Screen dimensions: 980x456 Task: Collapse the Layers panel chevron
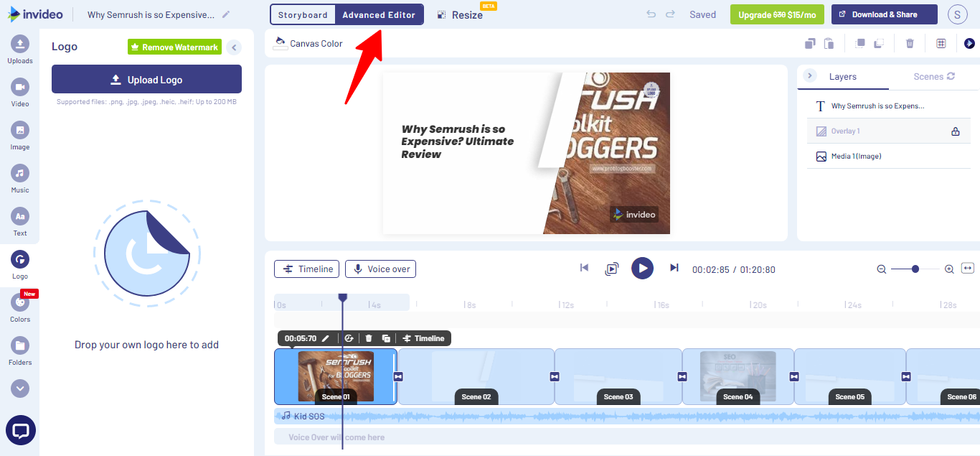tap(810, 75)
